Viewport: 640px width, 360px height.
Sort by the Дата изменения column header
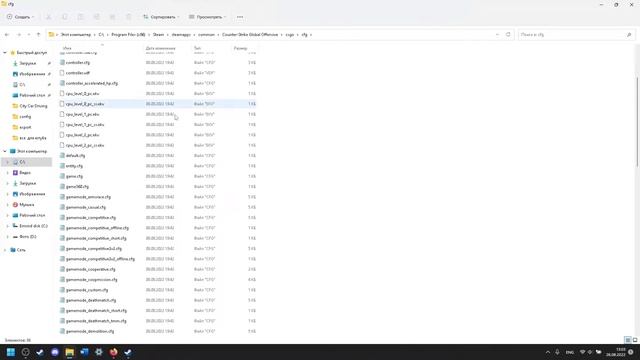point(160,48)
